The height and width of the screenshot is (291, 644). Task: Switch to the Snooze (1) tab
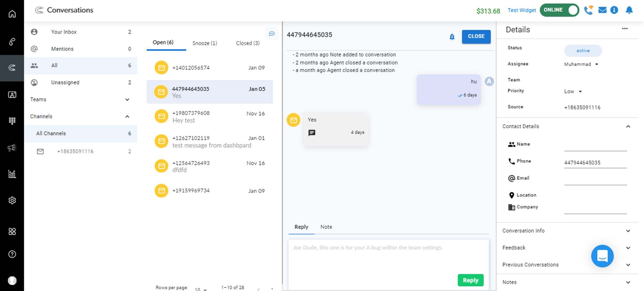[204, 43]
